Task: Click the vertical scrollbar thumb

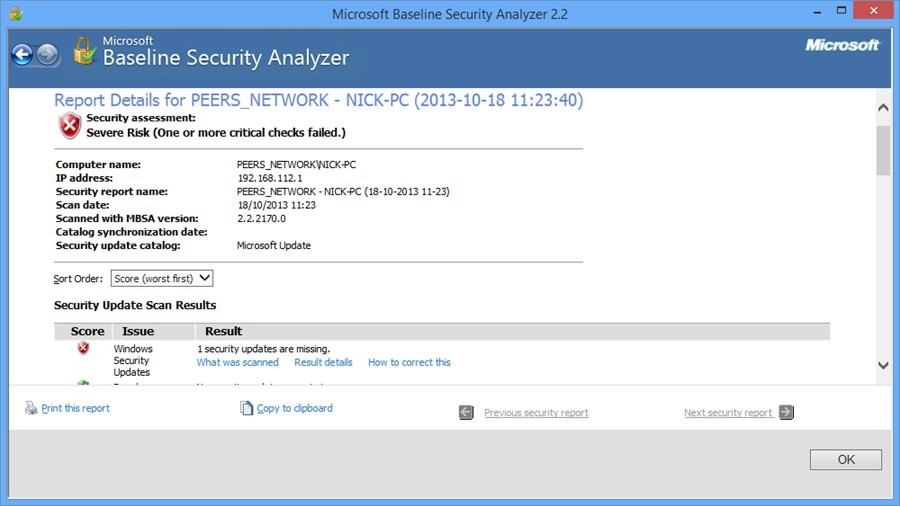Action: [x=883, y=150]
